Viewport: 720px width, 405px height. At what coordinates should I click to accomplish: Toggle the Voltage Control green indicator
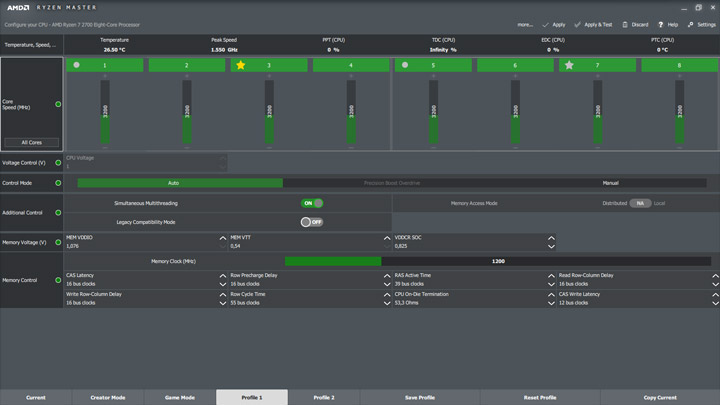click(58, 163)
